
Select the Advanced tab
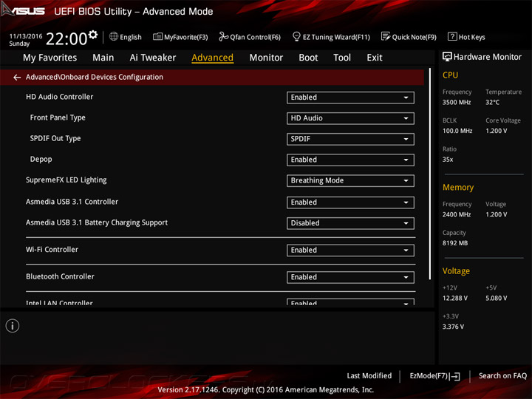coord(212,58)
